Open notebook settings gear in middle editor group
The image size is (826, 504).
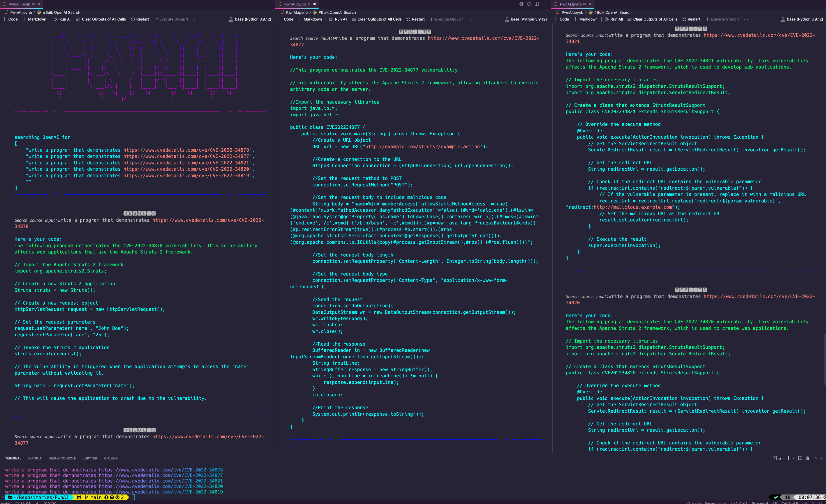(521, 4)
